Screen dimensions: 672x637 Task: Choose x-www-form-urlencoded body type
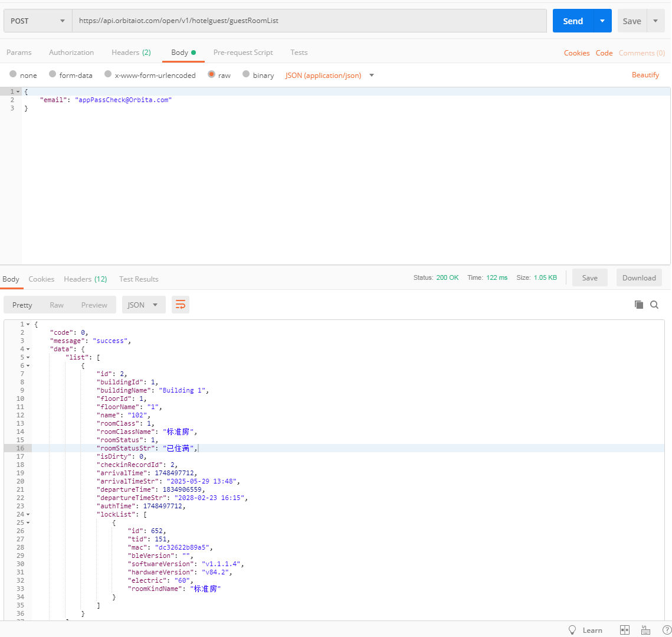(x=108, y=74)
